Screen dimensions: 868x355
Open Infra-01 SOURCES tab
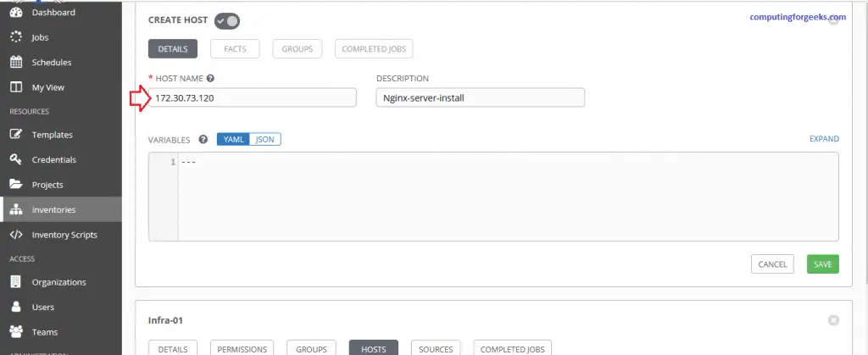436,348
